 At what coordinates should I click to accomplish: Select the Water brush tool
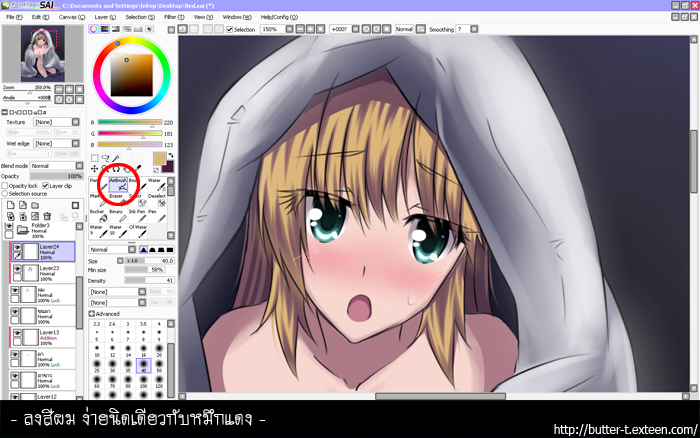(x=157, y=184)
